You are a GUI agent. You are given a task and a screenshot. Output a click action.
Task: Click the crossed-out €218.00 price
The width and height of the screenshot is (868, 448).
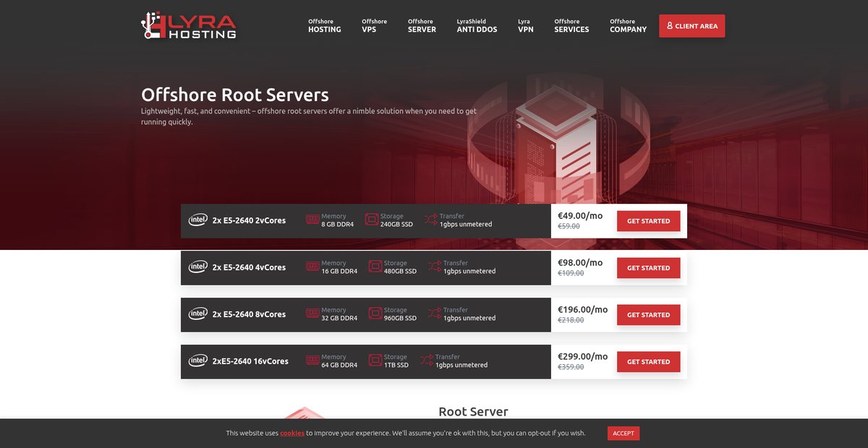571,320
